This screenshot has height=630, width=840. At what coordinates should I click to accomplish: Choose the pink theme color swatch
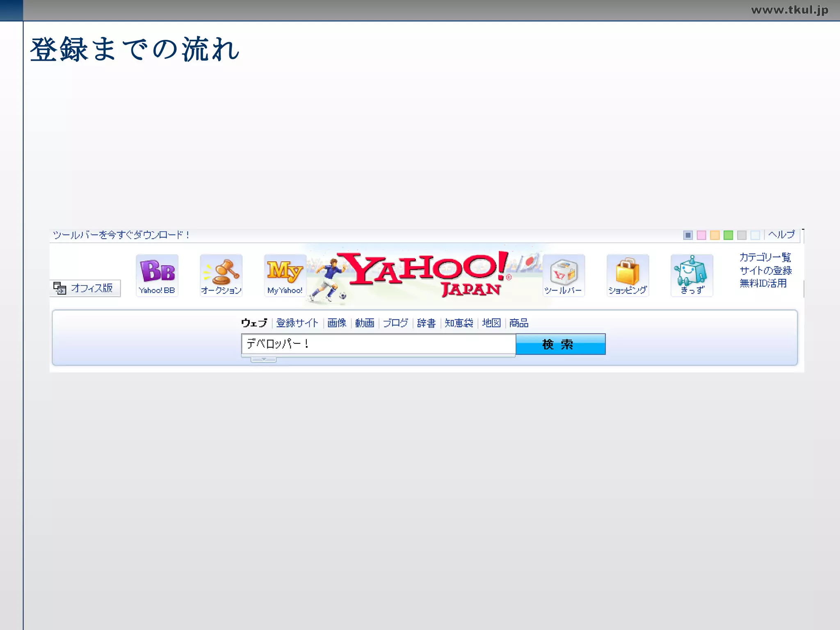(x=701, y=235)
